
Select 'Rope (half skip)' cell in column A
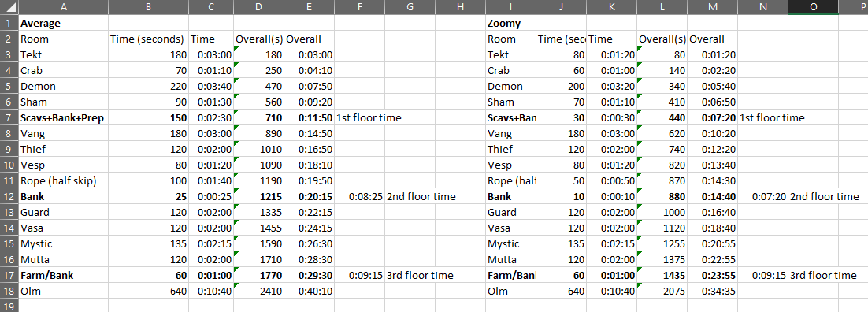pyautogui.click(x=64, y=180)
